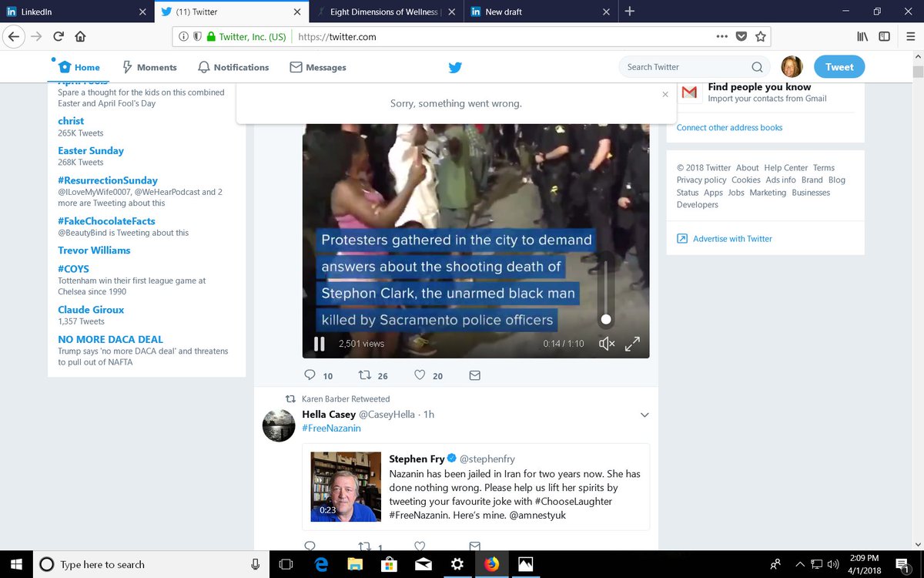This screenshot has height=578, width=924.
Task: Toggle Firefox sidebar
Action: tap(885, 36)
